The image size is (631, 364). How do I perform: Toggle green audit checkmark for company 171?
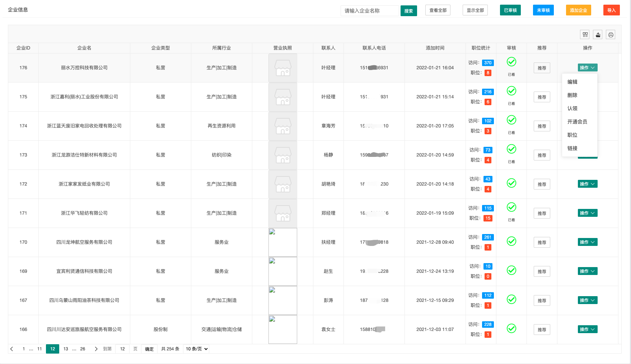pyautogui.click(x=511, y=207)
